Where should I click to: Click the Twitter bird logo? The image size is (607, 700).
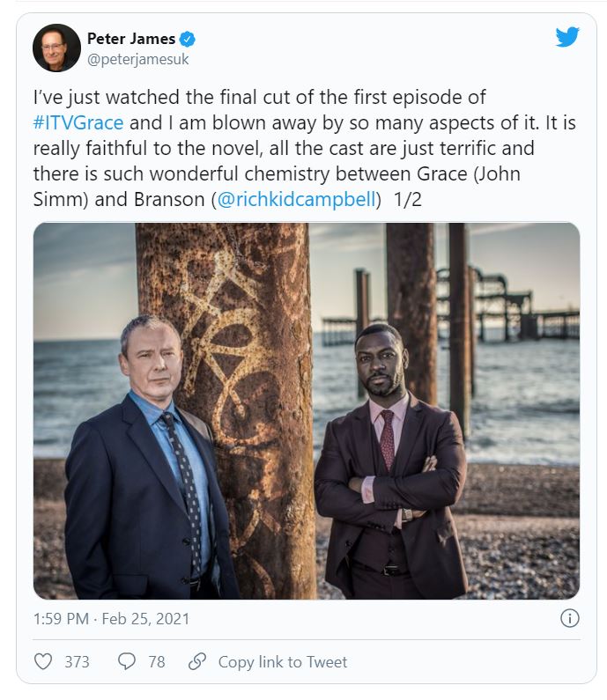coord(567,37)
